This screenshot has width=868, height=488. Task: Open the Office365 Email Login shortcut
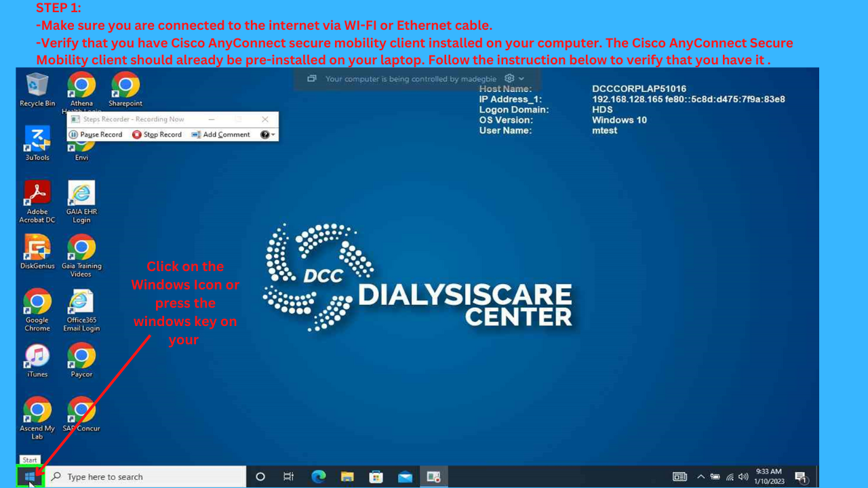[x=81, y=310]
